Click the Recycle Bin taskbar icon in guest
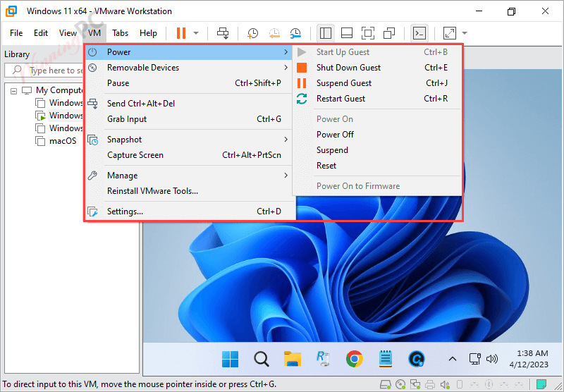The width and height of the screenshot is (564, 392). [323, 359]
